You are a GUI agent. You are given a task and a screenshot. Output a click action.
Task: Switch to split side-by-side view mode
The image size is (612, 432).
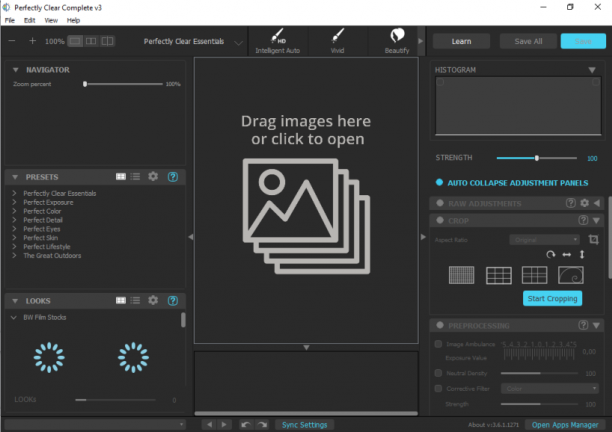(x=91, y=41)
